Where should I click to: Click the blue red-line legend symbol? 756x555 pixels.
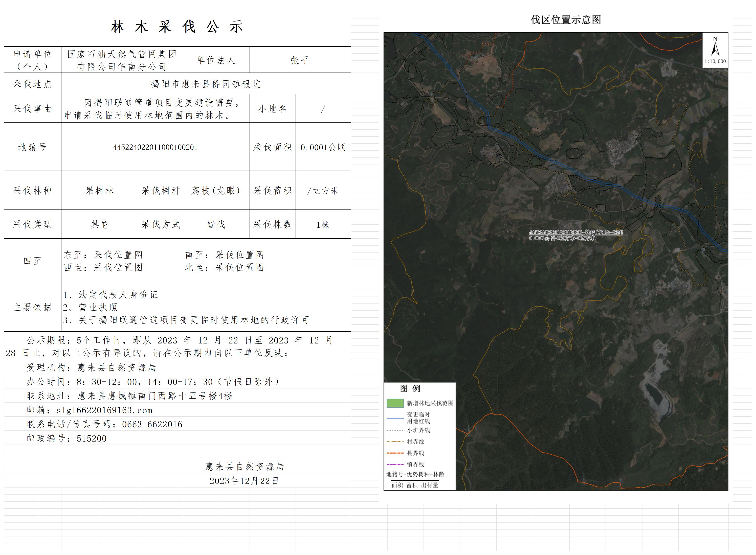tap(395, 419)
